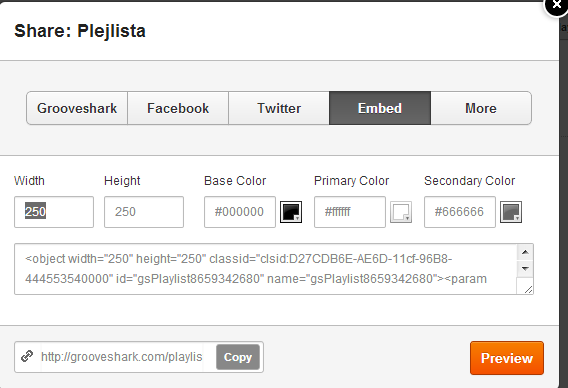The image size is (568, 388).
Task: Select the embed object code text area
Action: 266,269
